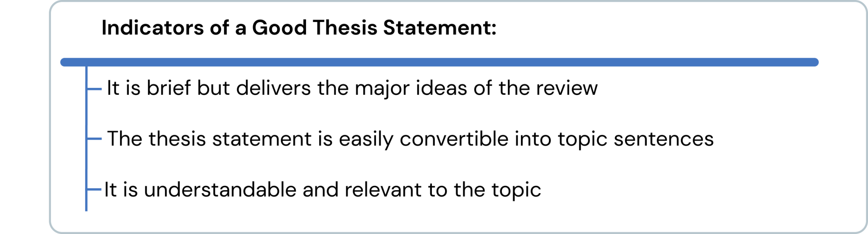This screenshot has width=868, height=234.
Task: Click the thick blue horizontal divider bar
Action: click(x=439, y=62)
